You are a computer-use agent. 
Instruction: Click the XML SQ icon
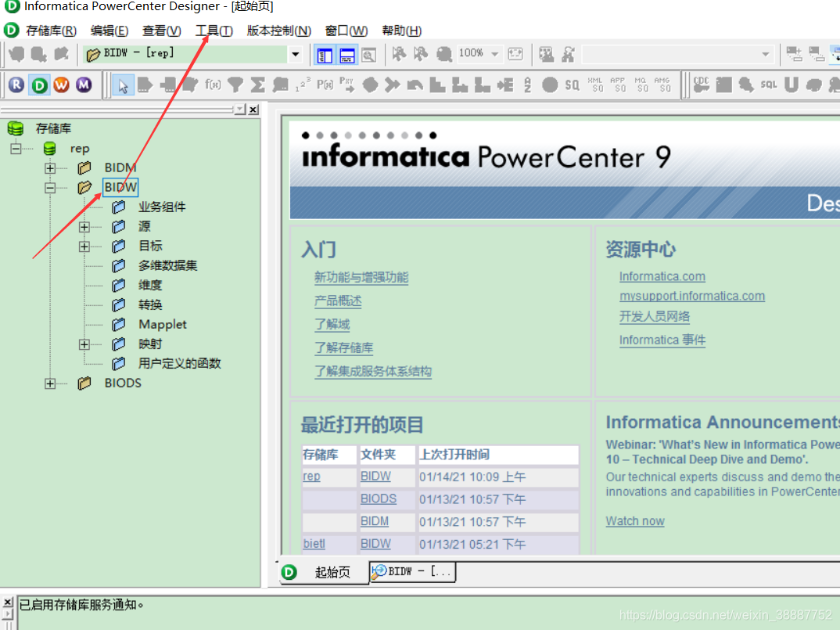tap(595, 85)
